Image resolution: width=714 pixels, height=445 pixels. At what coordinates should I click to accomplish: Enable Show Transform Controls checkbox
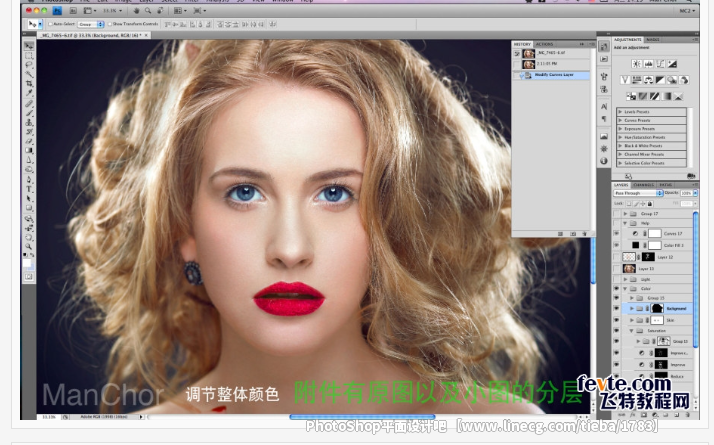[110, 24]
